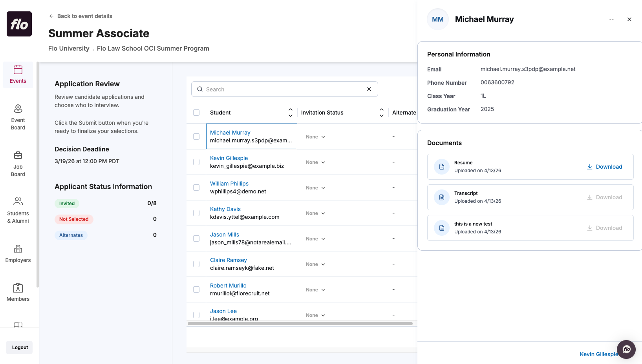The height and width of the screenshot is (364, 642).
Task: Click the Transcript Download button
Action: pyautogui.click(x=605, y=197)
